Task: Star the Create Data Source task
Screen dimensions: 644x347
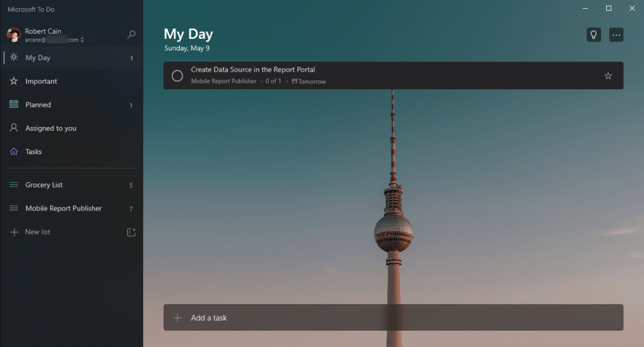Action: [x=607, y=75]
